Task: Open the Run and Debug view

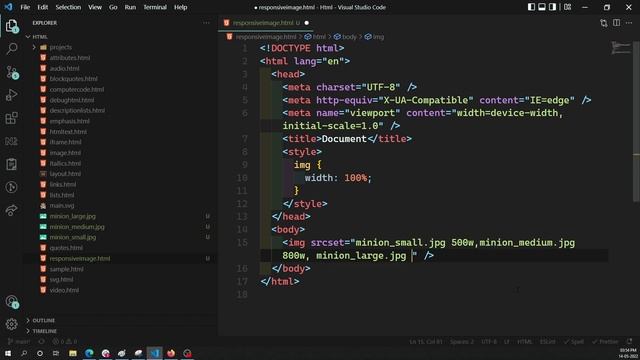Action: click(x=11, y=95)
